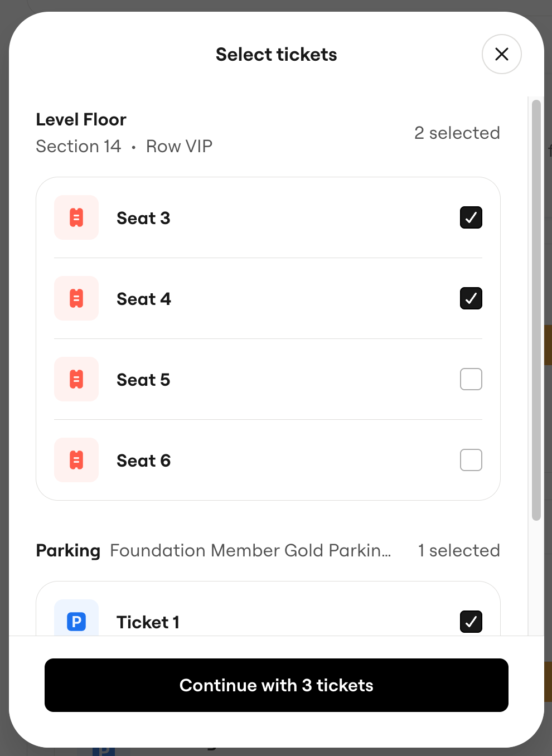Select the Seat 6 row label
Image resolution: width=552 pixels, height=756 pixels.
[144, 461]
